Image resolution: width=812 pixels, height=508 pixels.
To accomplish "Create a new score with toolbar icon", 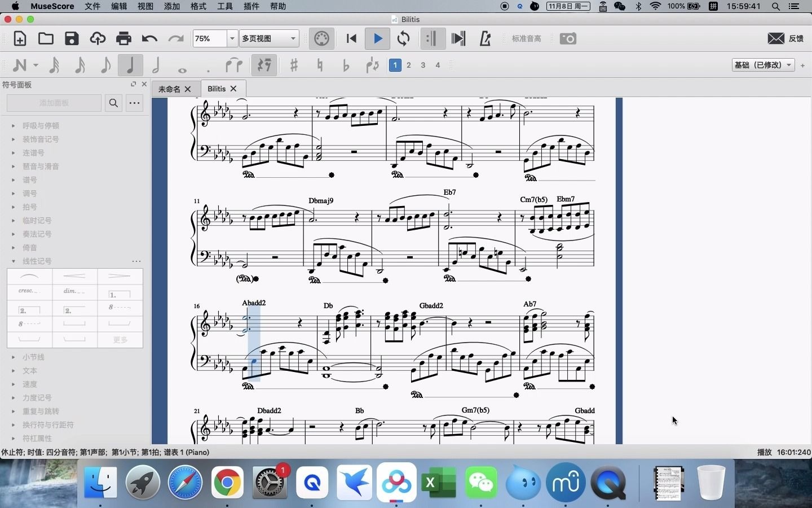I will [x=20, y=38].
